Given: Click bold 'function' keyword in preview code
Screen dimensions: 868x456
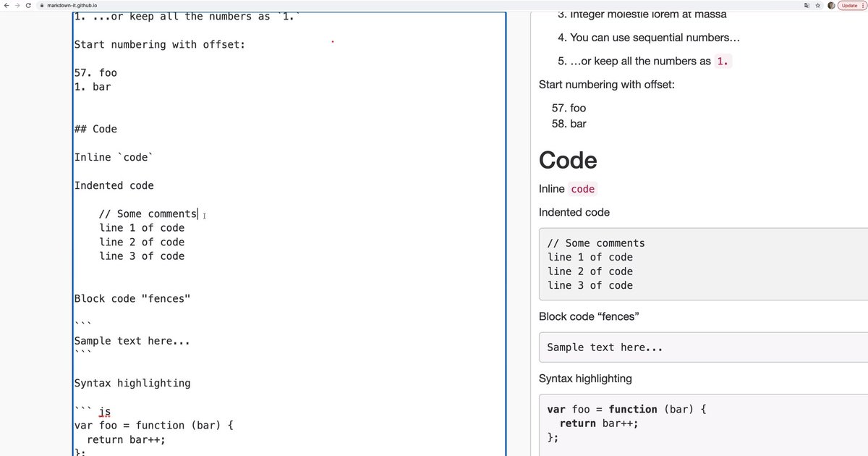Looking at the screenshot, I should tap(633, 409).
